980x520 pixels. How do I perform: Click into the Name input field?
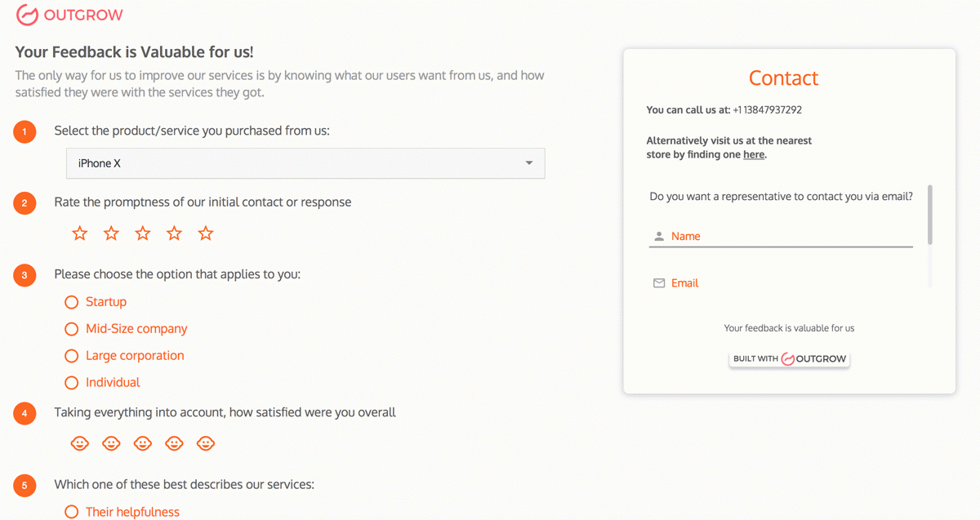coord(788,236)
